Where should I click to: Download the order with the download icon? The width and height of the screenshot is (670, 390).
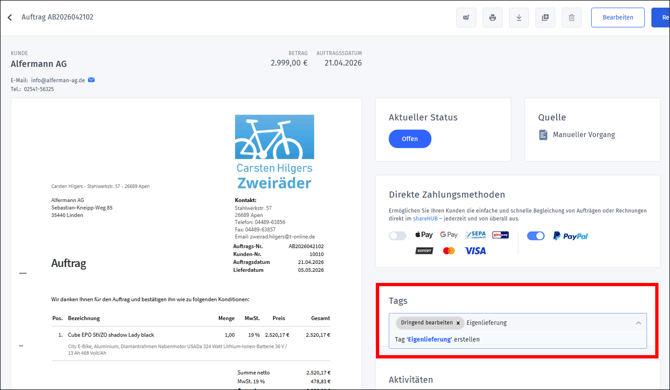coord(519,18)
